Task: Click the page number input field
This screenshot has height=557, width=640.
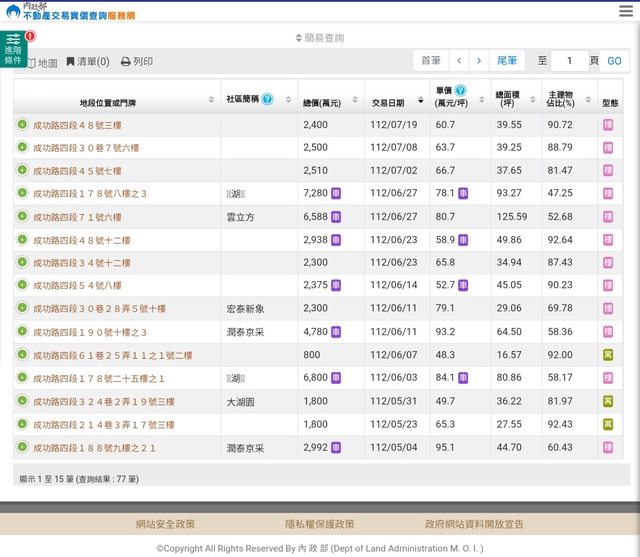Action: pyautogui.click(x=570, y=61)
